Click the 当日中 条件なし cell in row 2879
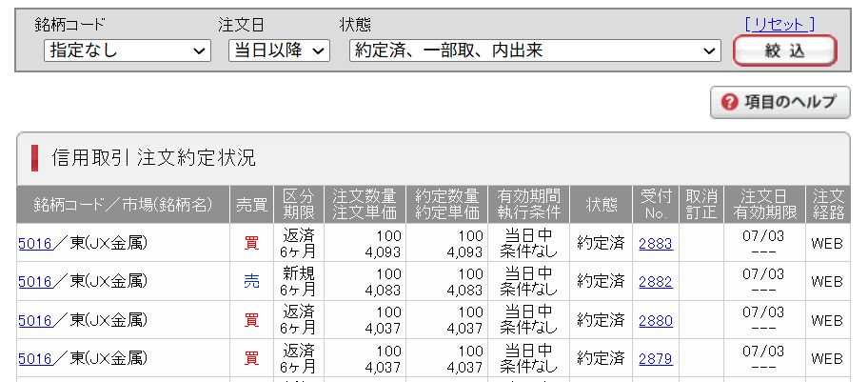This screenshot has height=382, width=868. coord(528,359)
